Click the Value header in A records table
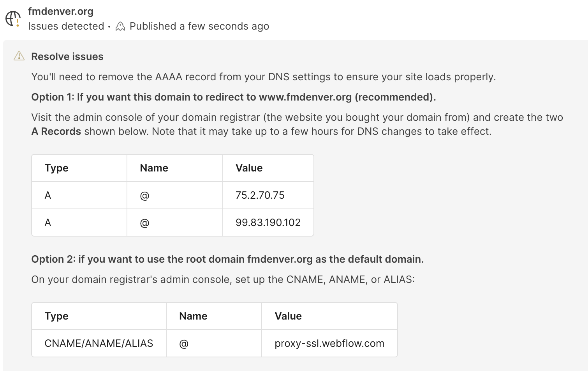The height and width of the screenshot is (371, 588). coord(249,168)
